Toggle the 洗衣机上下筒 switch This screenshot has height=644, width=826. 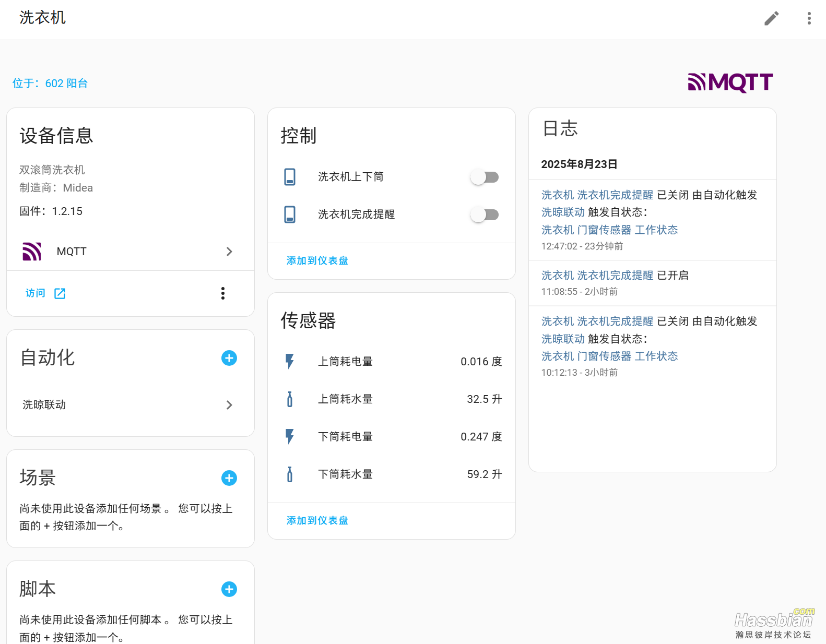[485, 177]
